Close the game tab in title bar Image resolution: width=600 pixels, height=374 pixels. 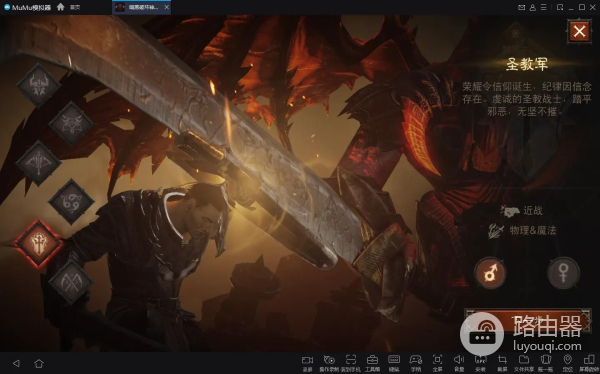(166, 7)
